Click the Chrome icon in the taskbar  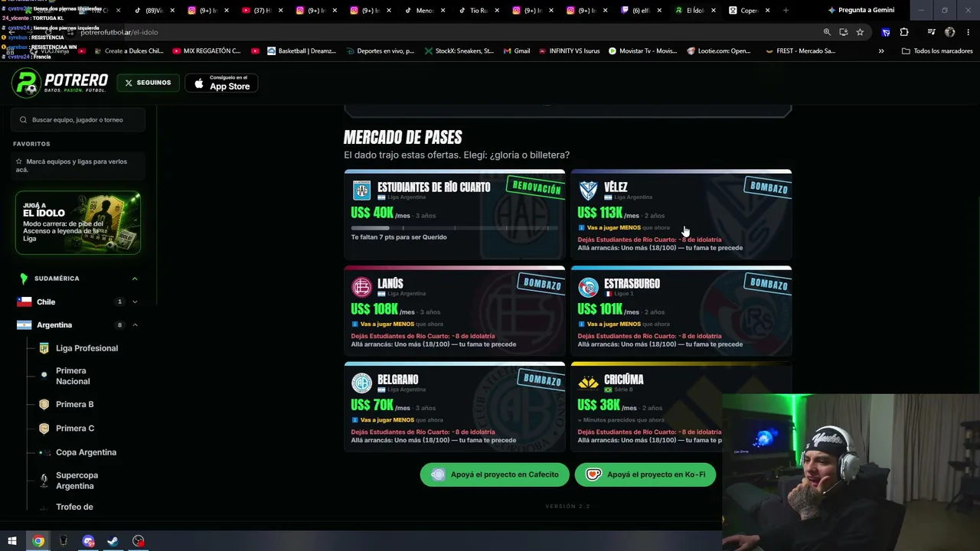38,541
